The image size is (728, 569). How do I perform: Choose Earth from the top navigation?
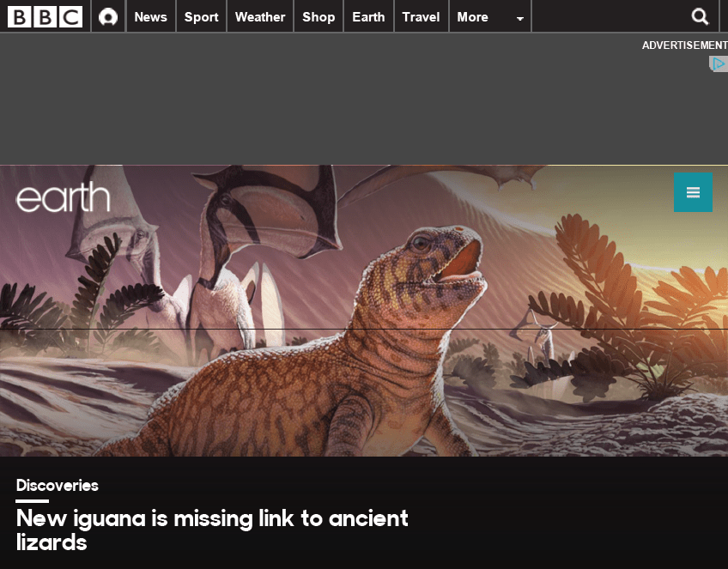click(x=368, y=17)
